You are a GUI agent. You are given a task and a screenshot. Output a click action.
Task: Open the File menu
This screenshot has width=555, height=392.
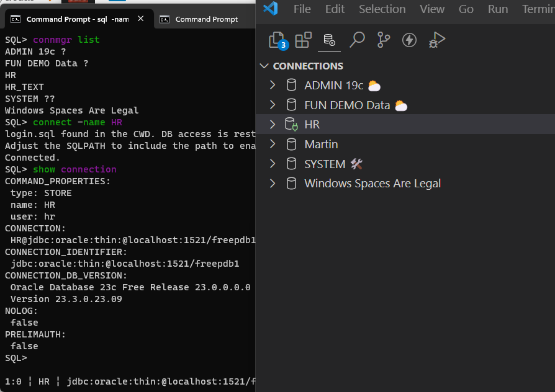tap(302, 9)
